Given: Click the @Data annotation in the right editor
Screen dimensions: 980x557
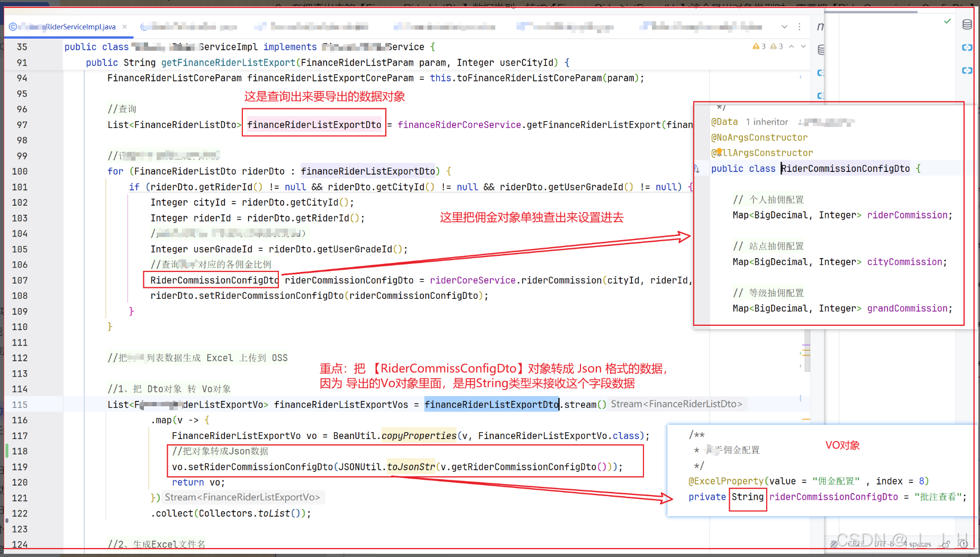Looking at the screenshot, I should coord(724,122).
